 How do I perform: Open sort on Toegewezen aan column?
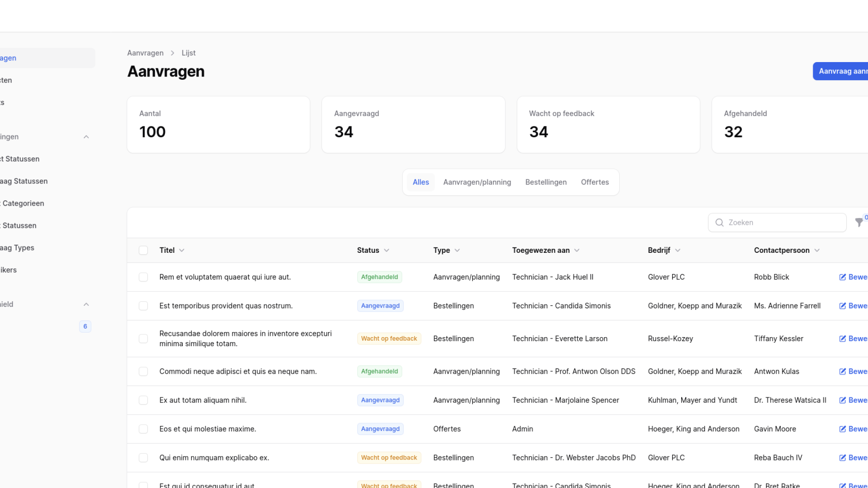(x=577, y=251)
